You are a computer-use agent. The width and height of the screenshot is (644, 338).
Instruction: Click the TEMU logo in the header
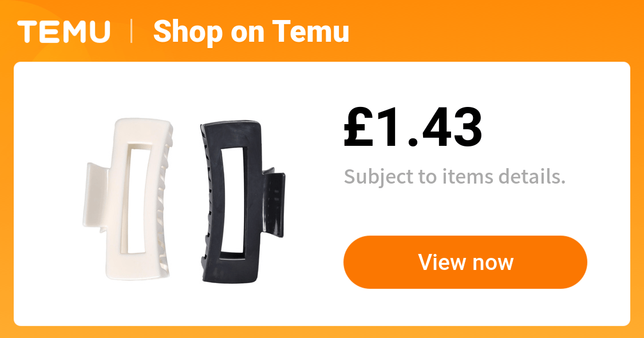click(64, 31)
